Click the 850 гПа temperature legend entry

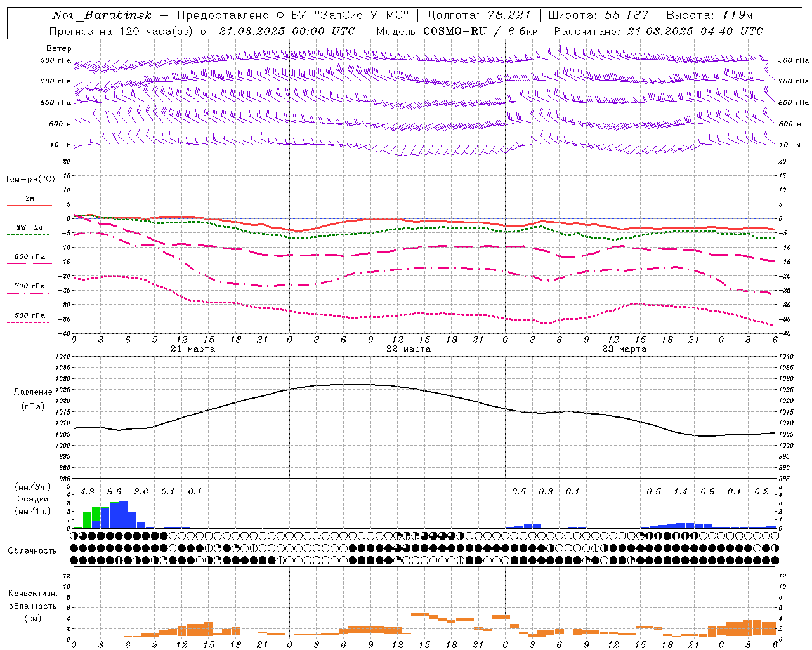29,257
